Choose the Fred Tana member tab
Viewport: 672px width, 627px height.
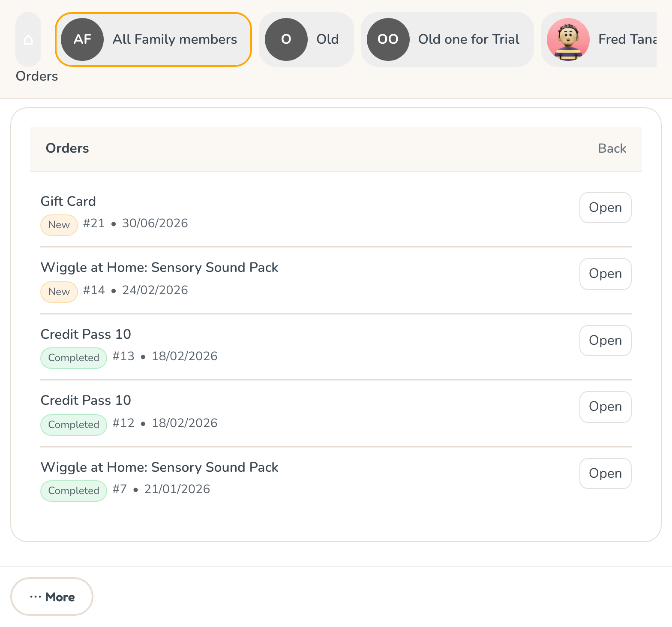click(599, 39)
